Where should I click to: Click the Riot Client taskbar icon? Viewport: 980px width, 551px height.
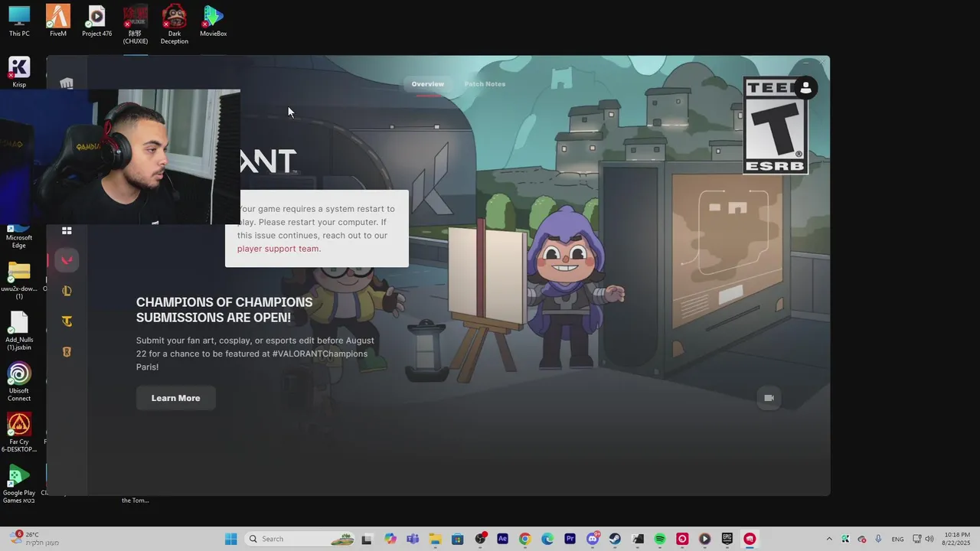pyautogui.click(x=750, y=539)
